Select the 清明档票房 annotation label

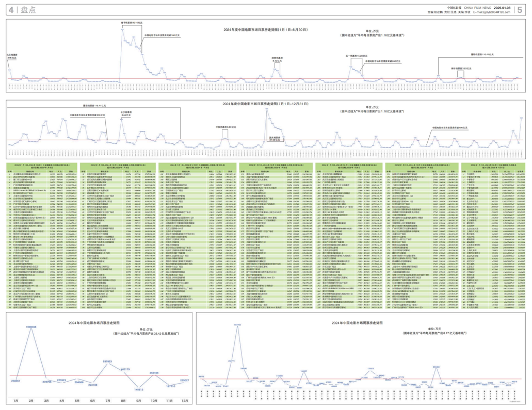click(277, 59)
